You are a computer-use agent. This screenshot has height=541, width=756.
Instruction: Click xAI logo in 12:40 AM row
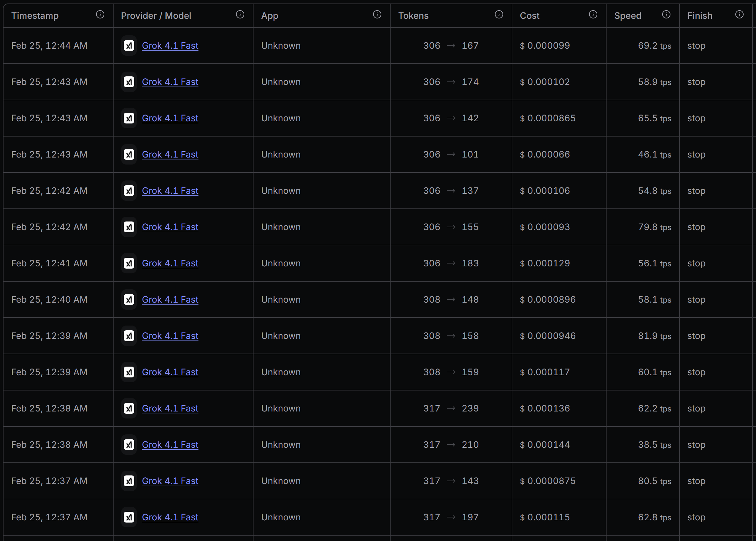coord(129,299)
